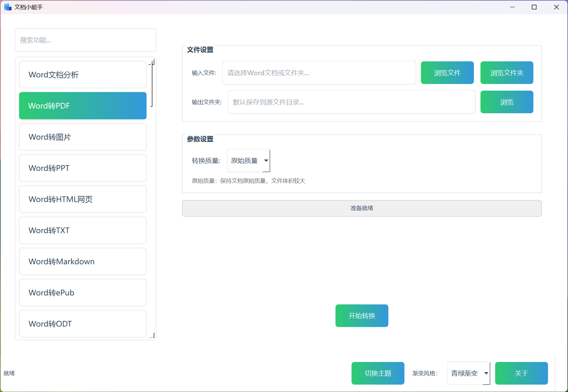The image size is (568, 392).
Task: Open Word转ODT converter
Action: click(x=82, y=324)
